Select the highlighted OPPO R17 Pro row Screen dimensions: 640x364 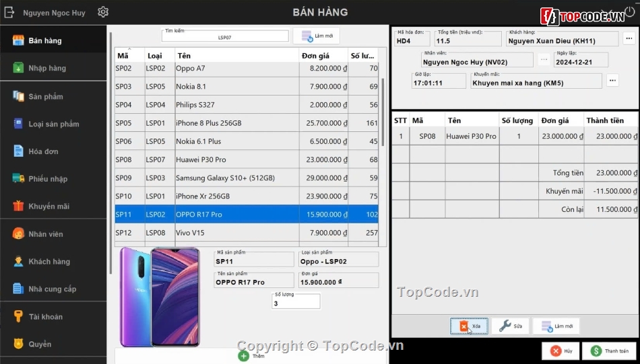pyautogui.click(x=247, y=214)
